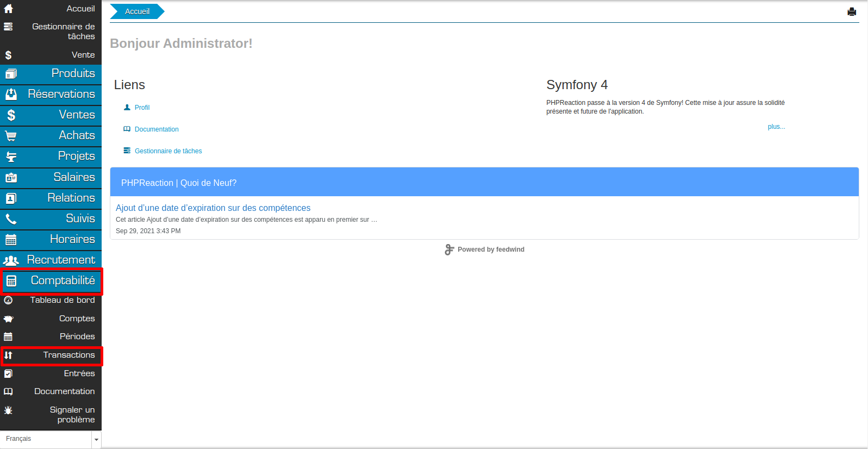Click the Accueil breadcrumb tab
The width and height of the screenshot is (868, 449).
tap(137, 11)
